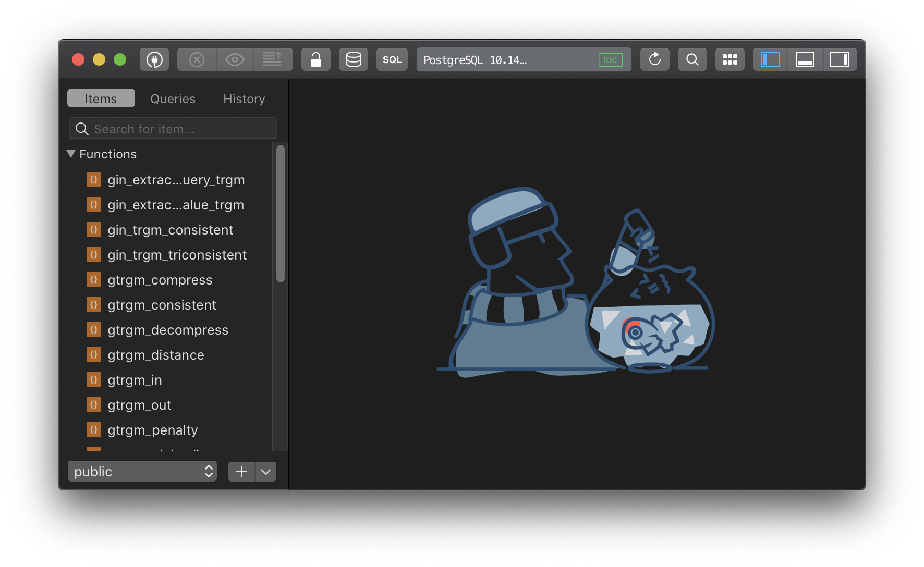Toggle the right sidebar panel
This screenshot has width=924, height=567.
pyautogui.click(x=840, y=59)
